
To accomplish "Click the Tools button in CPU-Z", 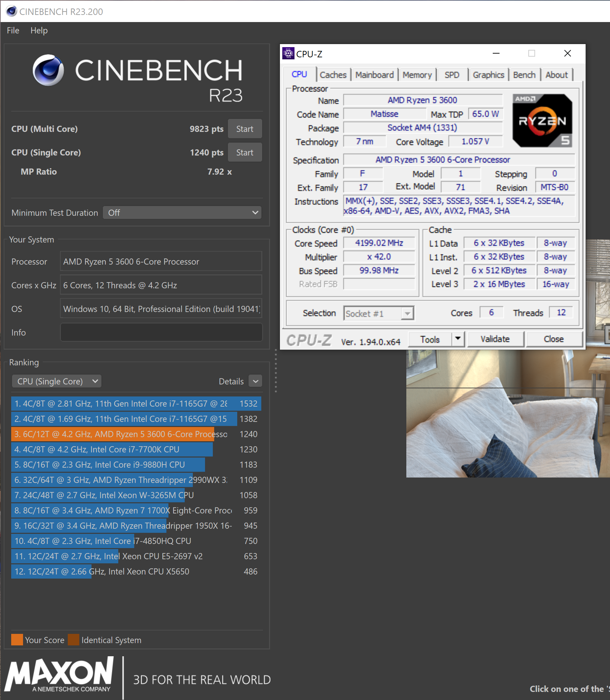I will 430,339.
